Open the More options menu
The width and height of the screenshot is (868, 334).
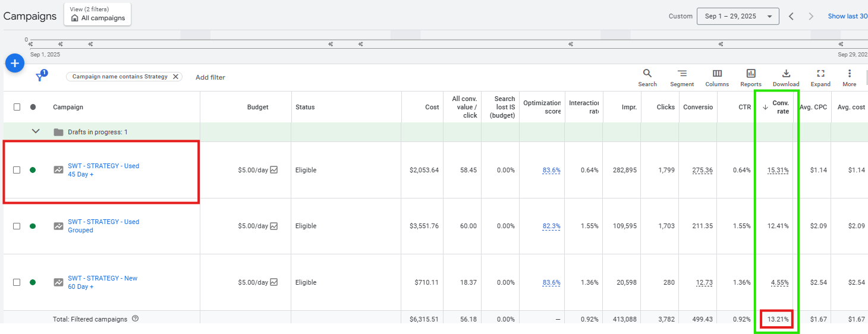pyautogui.click(x=850, y=74)
